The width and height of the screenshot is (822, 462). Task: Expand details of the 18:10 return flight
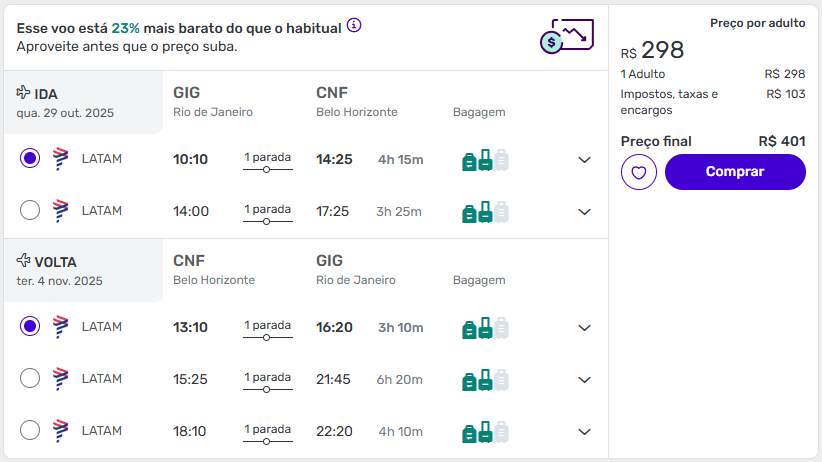[585, 432]
